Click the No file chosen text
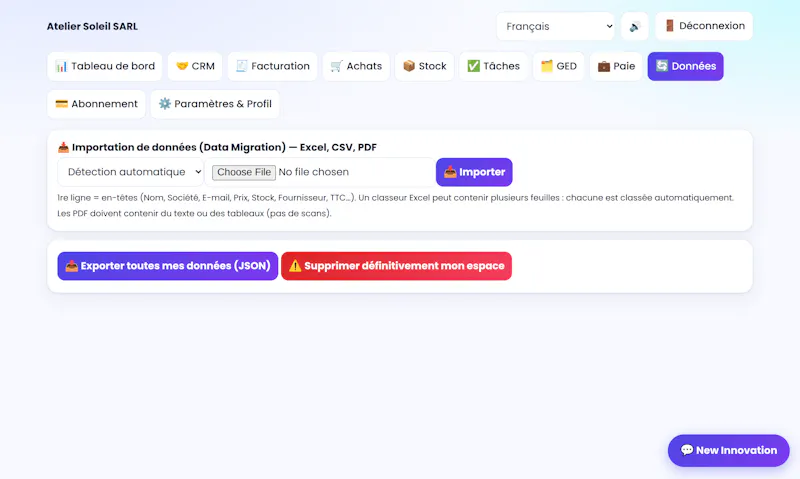This screenshot has height=479, width=800. click(x=314, y=172)
